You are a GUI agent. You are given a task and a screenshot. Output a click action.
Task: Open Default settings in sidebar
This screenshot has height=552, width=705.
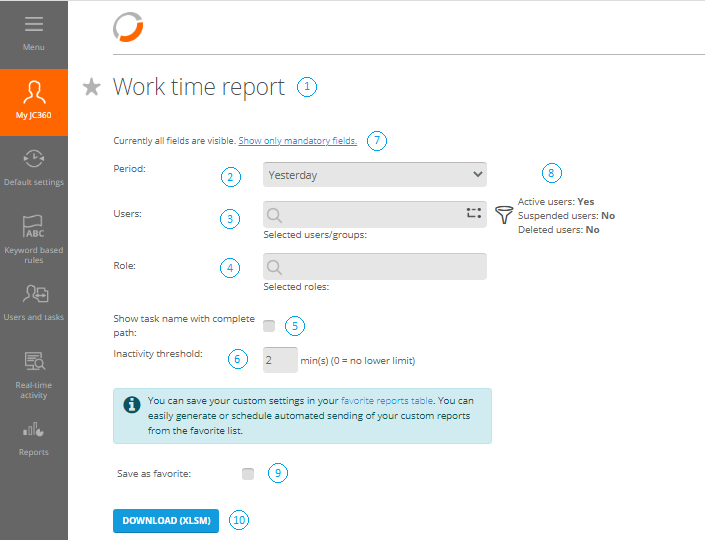pos(34,168)
